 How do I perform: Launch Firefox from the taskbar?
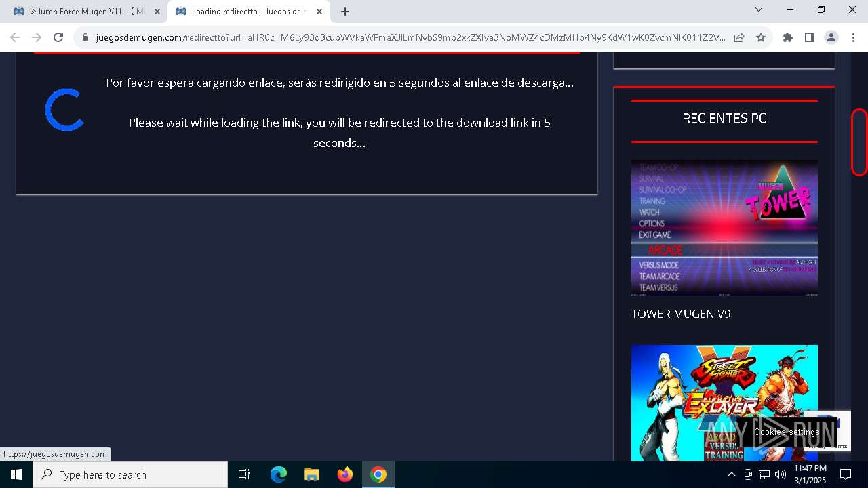345,474
